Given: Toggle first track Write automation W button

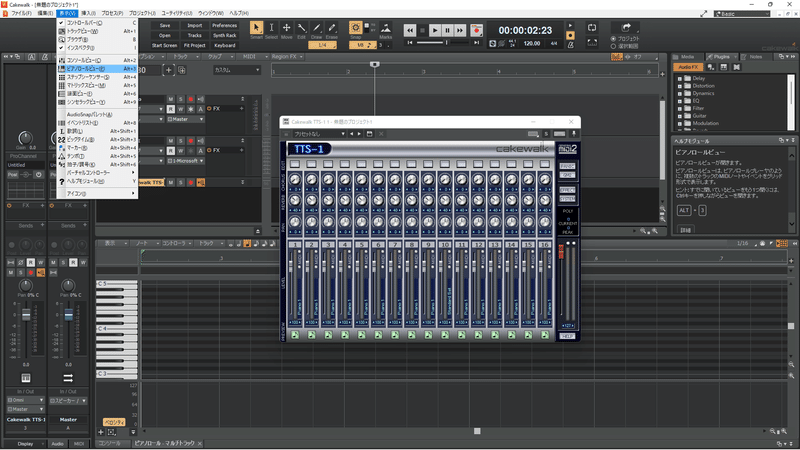Looking at the screenshot, I should click(x=181, y=109).
